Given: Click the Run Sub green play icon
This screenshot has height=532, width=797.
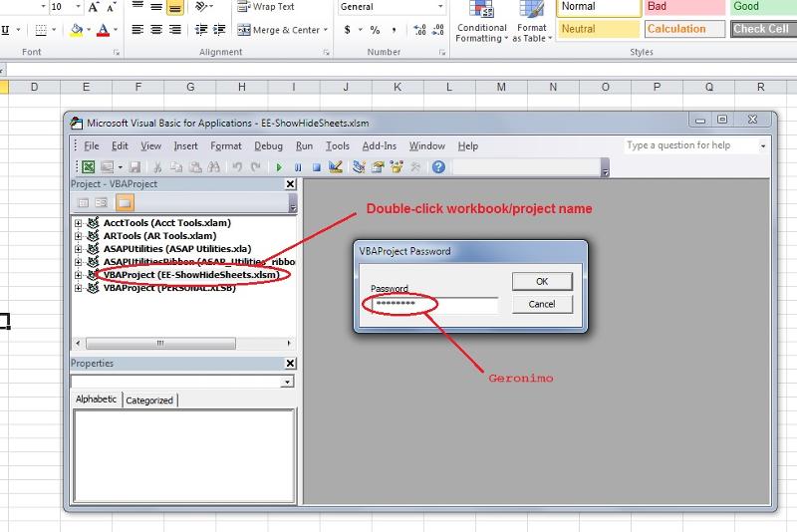Looking at the screenshot, I should coord(279,167).
